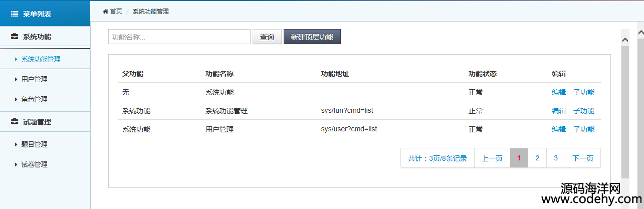The width and height of the screenshot is (644, 209).
Task: Click the 用户管理 function name cell
Action: [x=220, y=129]
